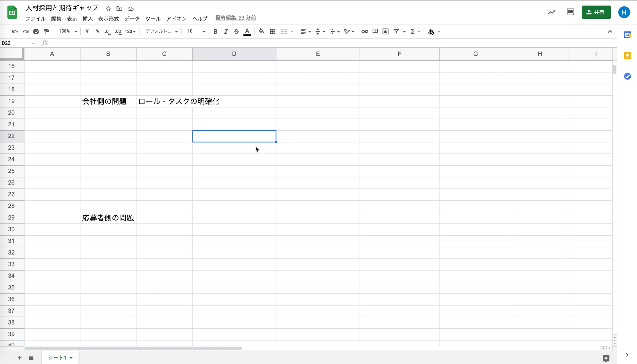Screen dimensions: 637x364
Task: Open version history via 最終編集: 23 分前 link
Action: coord(235,18)
